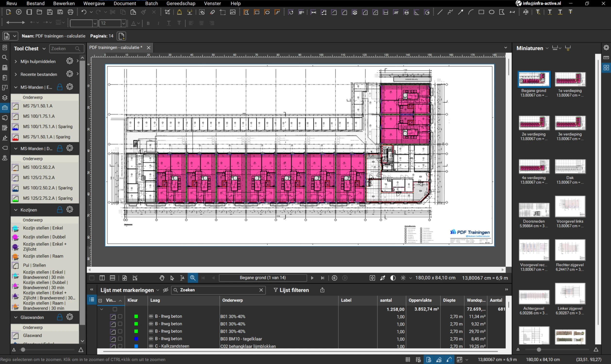Viewport: 611px width, 364px height.
Task: Toggle lock on Kozijnen tool set
Action: (x=60, y=210)
